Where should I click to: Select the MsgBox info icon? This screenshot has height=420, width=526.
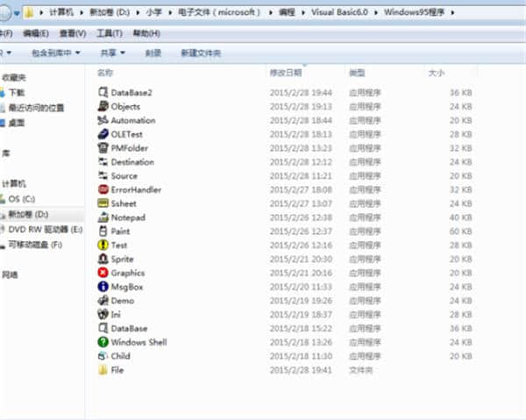point(103,287)
